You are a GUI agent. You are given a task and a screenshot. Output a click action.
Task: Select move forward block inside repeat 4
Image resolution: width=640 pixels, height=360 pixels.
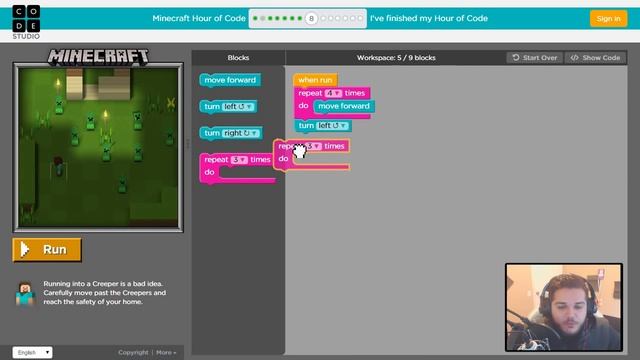coord(344,106)
